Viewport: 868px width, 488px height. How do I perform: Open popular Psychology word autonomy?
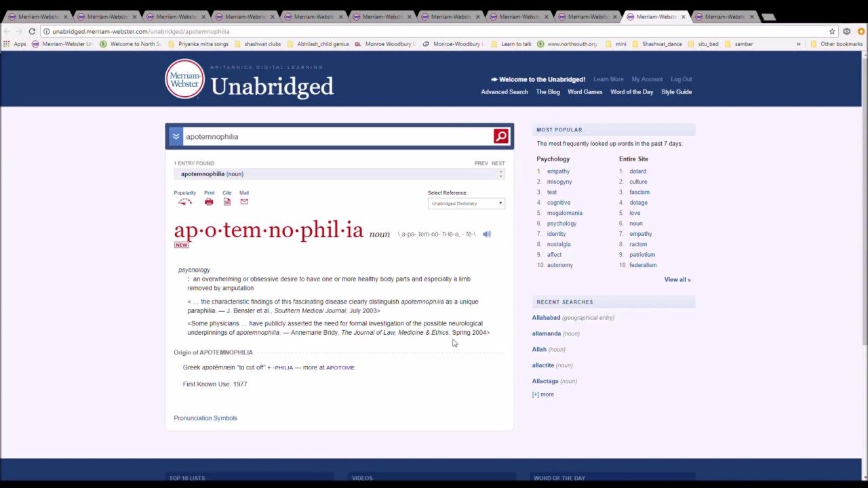coord(560,265)
